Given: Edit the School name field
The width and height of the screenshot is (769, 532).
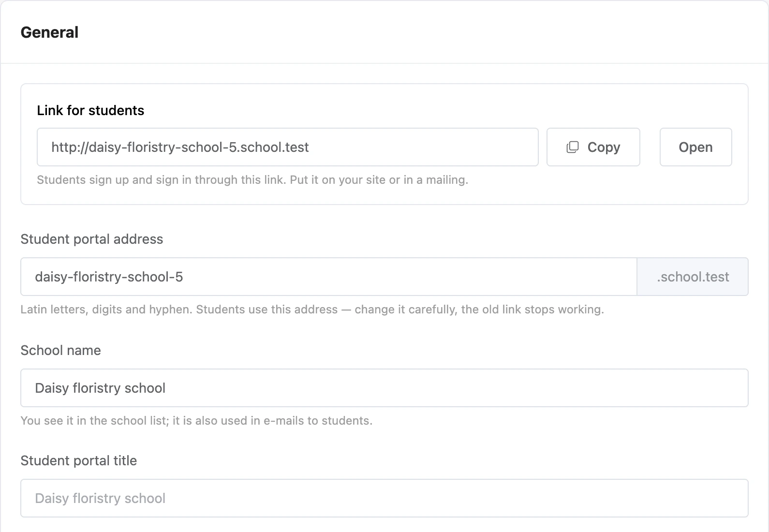Looking at the screenshot, I should tap(384, 388).
